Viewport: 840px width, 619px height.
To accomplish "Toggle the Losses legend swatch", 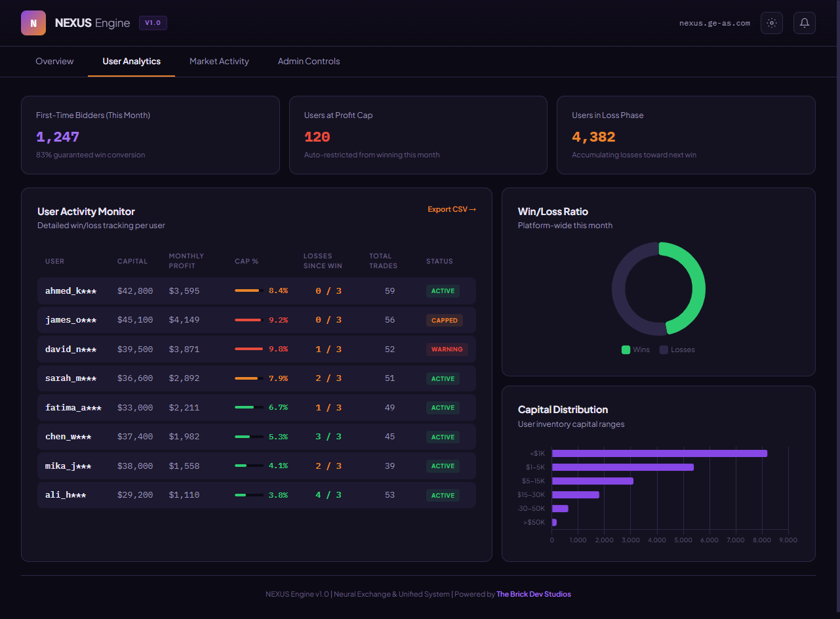I will click(664, 349).
